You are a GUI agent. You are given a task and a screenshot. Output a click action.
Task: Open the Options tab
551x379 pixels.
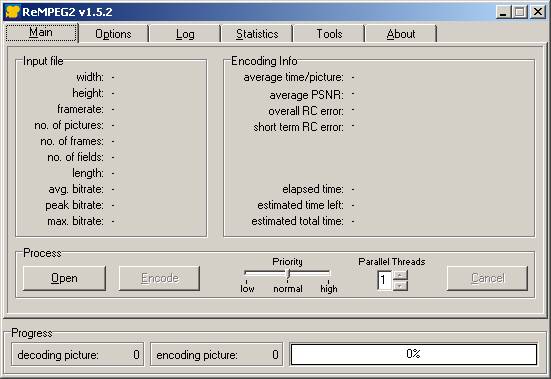pos(113,34)
